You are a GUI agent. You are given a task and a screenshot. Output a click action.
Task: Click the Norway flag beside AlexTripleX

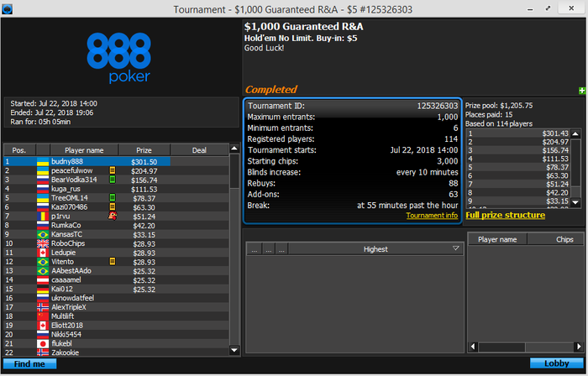43,307
